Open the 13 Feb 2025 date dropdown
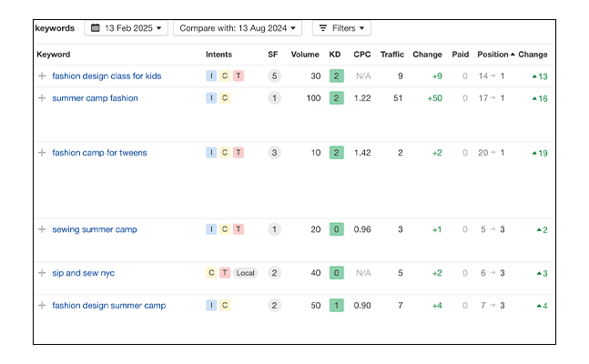This screenshot has width=589, height=364. click(127, 28)
